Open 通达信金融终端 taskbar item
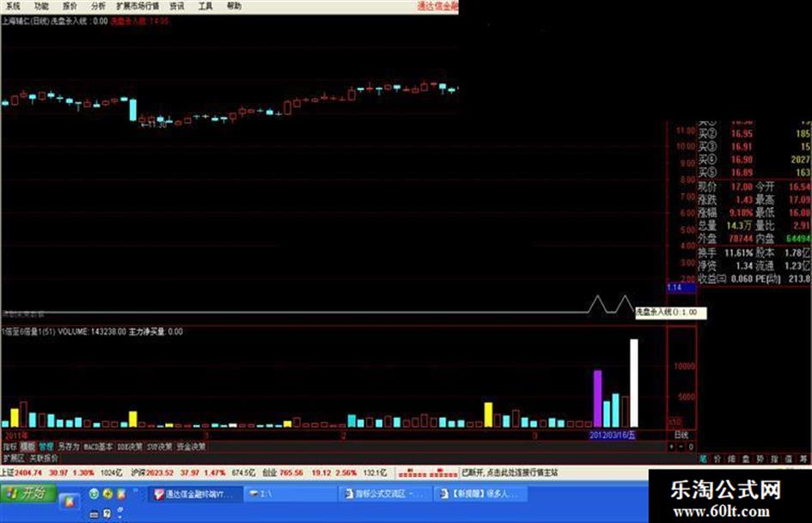The image size is (812, 523). pos(196,494)
